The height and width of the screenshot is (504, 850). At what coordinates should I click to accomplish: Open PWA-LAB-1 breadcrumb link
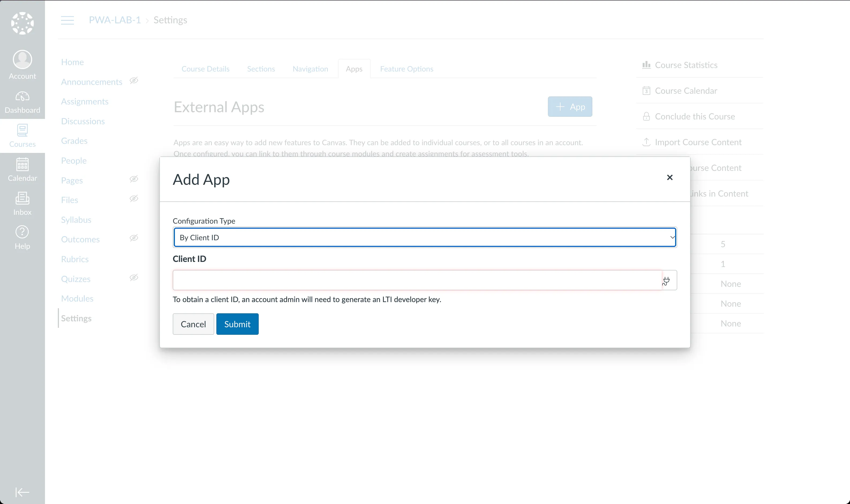(x=115, y=20)
